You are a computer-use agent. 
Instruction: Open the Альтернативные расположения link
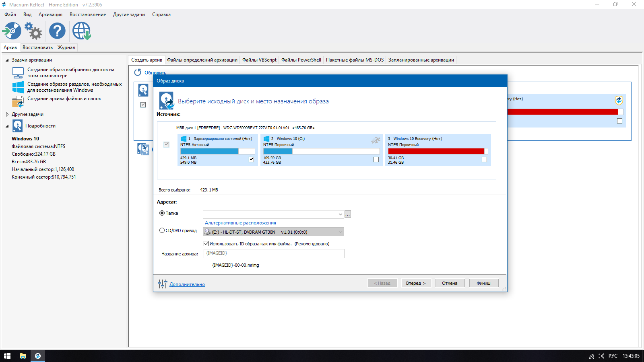[x=240, y=223]
